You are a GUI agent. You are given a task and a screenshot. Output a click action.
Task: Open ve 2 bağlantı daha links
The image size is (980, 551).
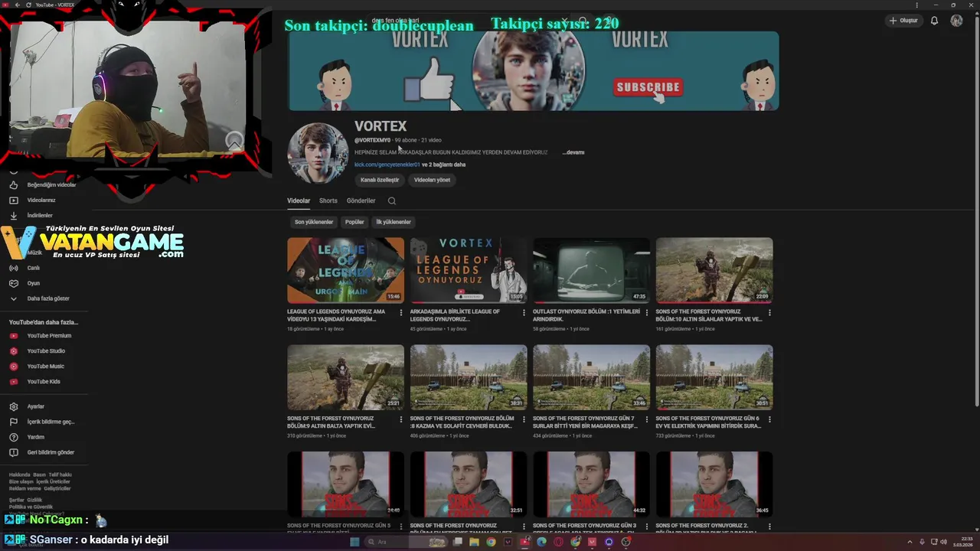tap(443, 165)
